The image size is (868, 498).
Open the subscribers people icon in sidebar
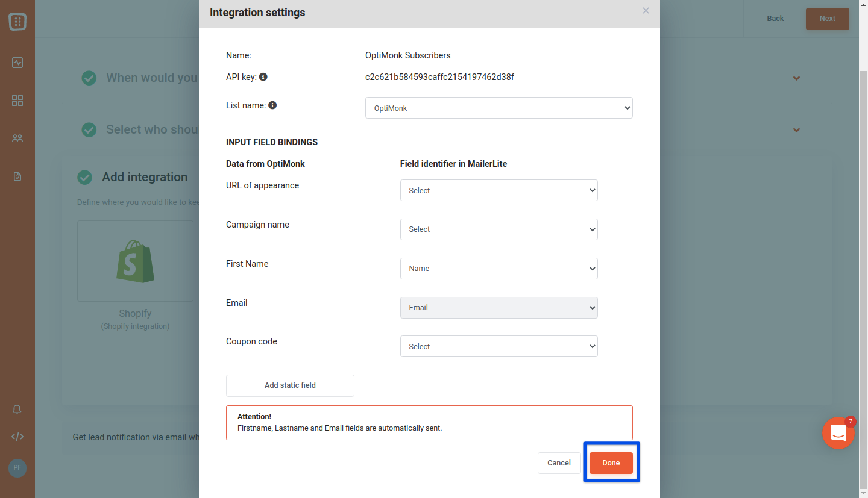(x=17, y=139)
